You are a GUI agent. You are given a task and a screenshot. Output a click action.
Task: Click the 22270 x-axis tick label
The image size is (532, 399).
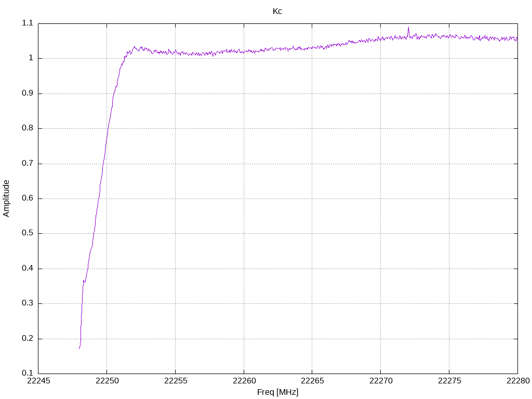[381, 381]
